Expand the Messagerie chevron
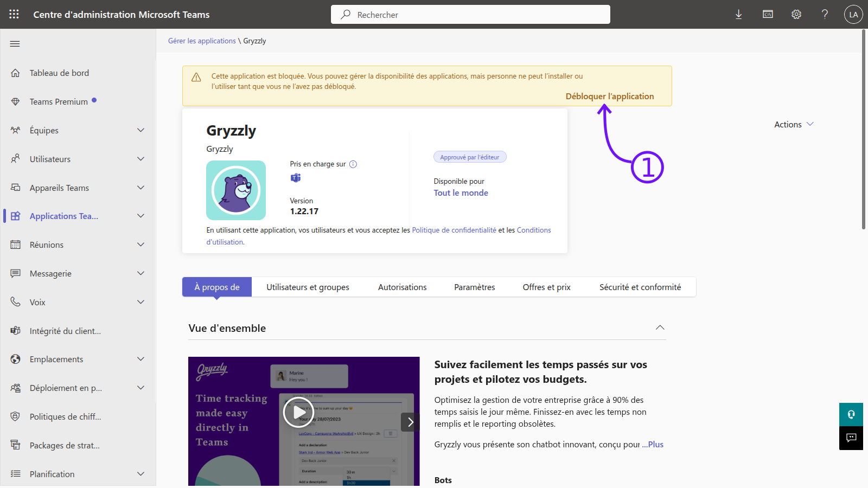This screenshot has width=868, height=488. 141,273
